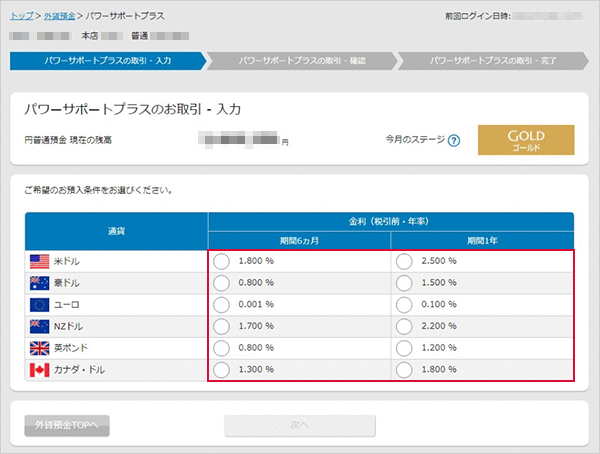Click the stage help question mark icon
The height and width of the screenshot is (454, 600).
454,140
